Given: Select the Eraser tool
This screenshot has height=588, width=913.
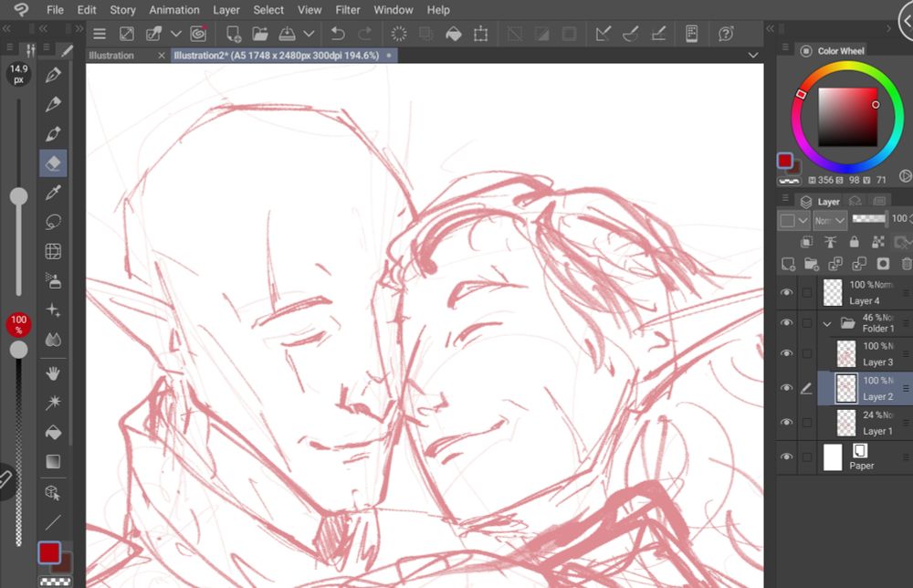Looking at the screenshot, I should pos(53,163).
